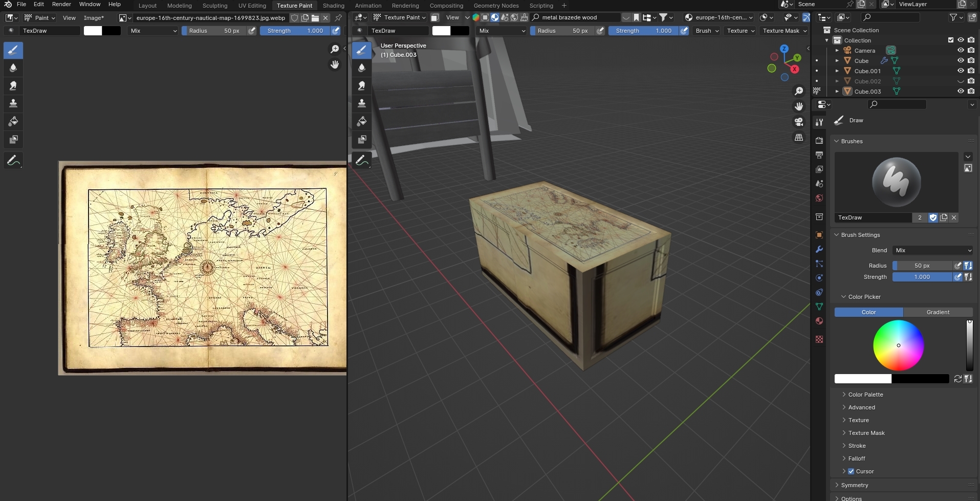
Task: Click the fake user shield for TexDraw brush
Action: pyautogui.click(x=933, y=217)
